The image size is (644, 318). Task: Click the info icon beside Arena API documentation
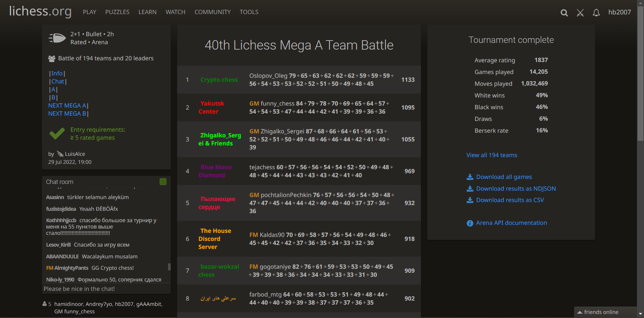tap(470, 223)
